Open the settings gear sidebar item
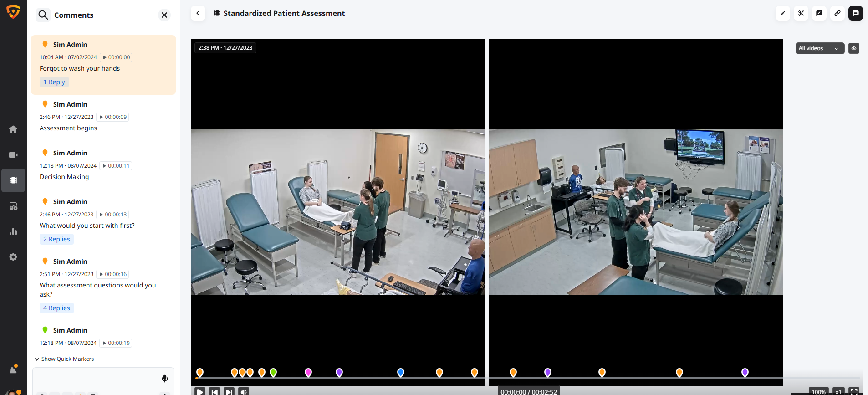The height and width of the screenshot is (395, 868). coord(13,257)
